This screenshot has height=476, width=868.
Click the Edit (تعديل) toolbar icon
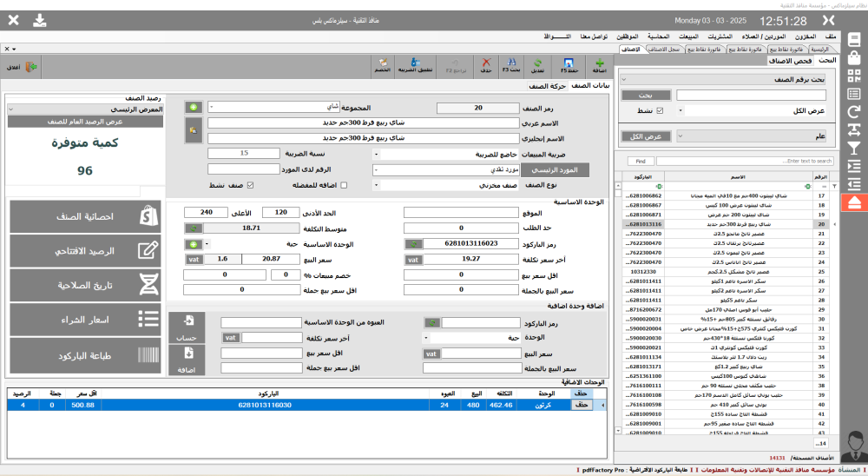(539, 65)
